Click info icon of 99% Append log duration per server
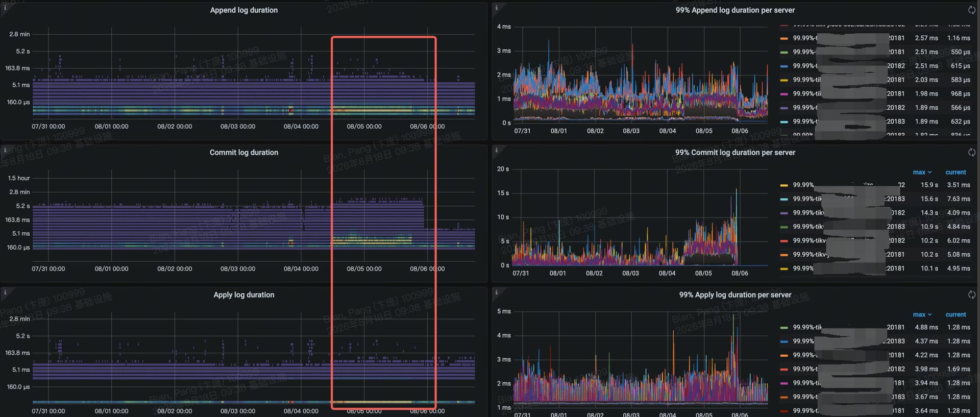This screenshot has width=980, height=417. [x=496, y=8]
